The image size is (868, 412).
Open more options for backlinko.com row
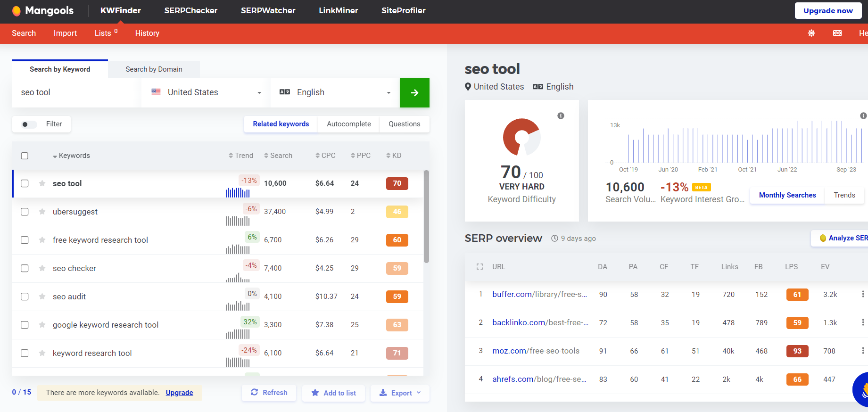tap(863, 322)
